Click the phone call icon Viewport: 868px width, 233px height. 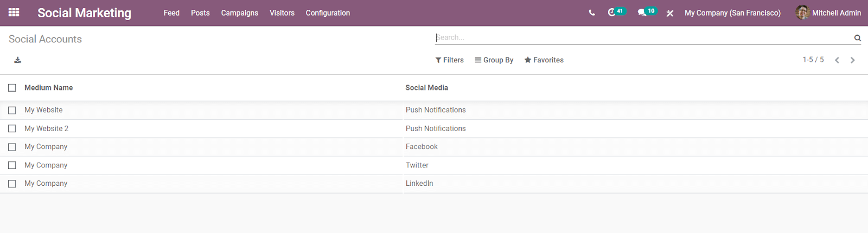tap(592, 13)
